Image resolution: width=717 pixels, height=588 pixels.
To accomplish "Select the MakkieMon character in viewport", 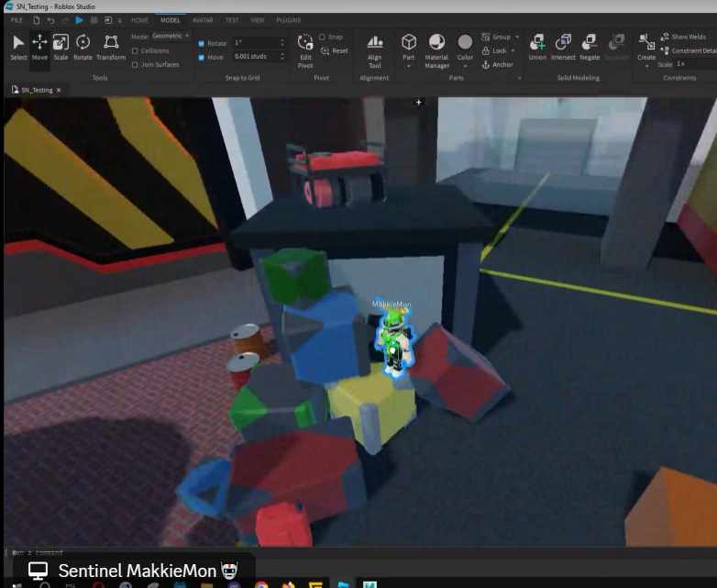I will [394, 344].
